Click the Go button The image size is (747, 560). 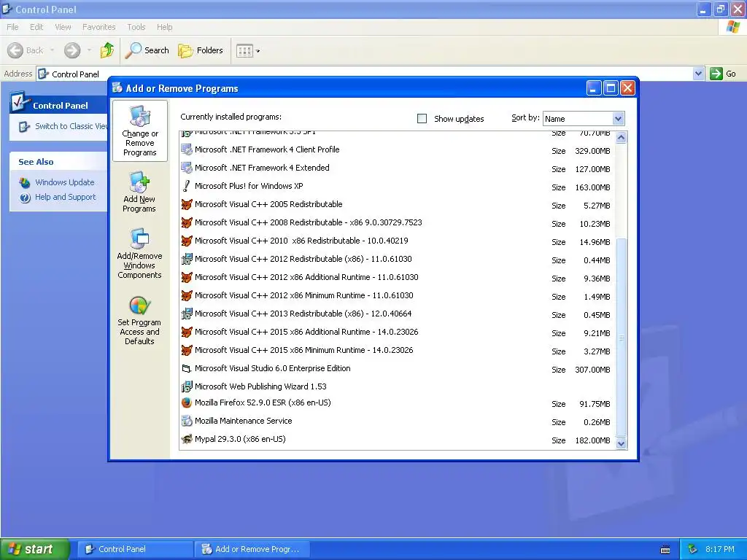tap(724, 74)
